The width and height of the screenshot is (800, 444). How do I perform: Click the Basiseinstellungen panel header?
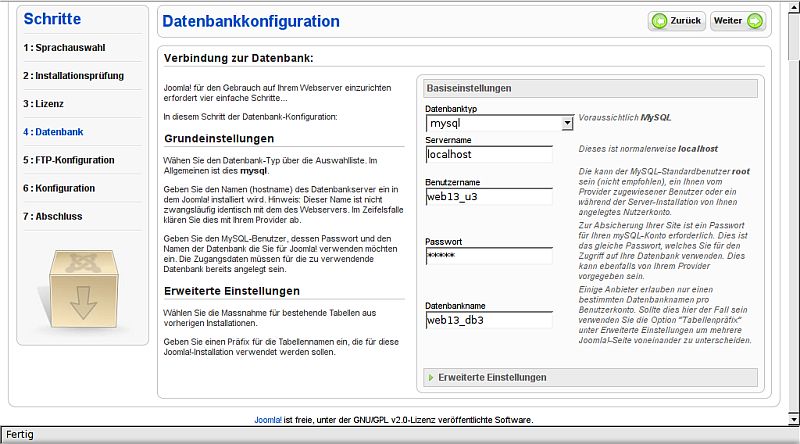pos(590,88)
